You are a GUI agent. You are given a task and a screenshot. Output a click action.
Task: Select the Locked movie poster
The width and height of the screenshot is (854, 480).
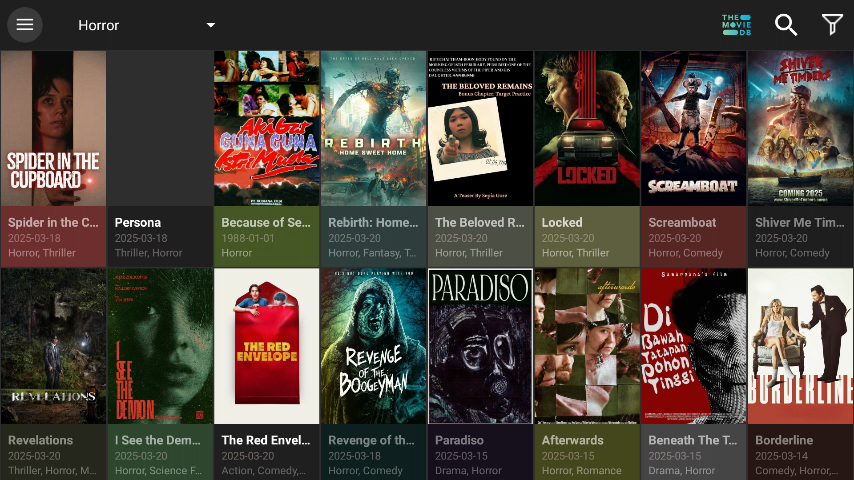[x=587, y=128]
